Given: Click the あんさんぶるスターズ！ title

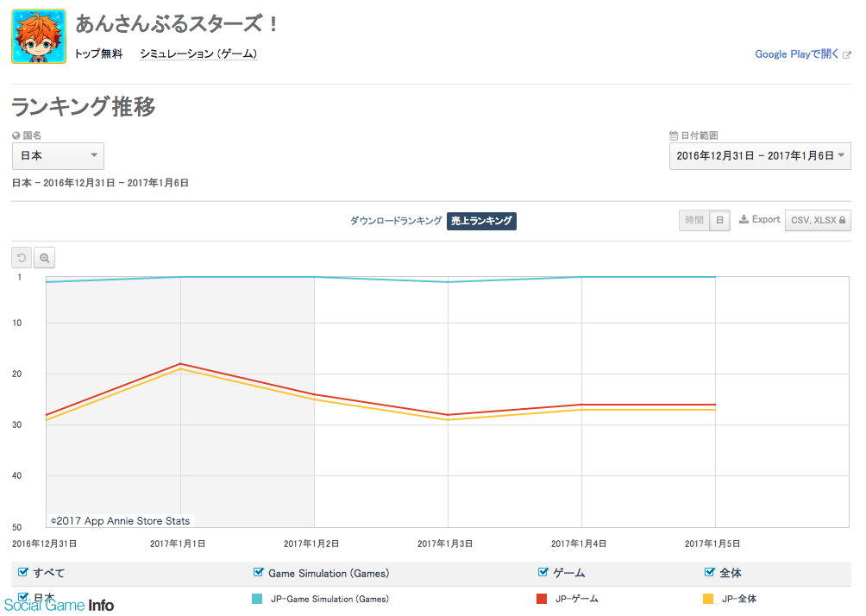Looking at the screenshot, I should coord(178,24).
